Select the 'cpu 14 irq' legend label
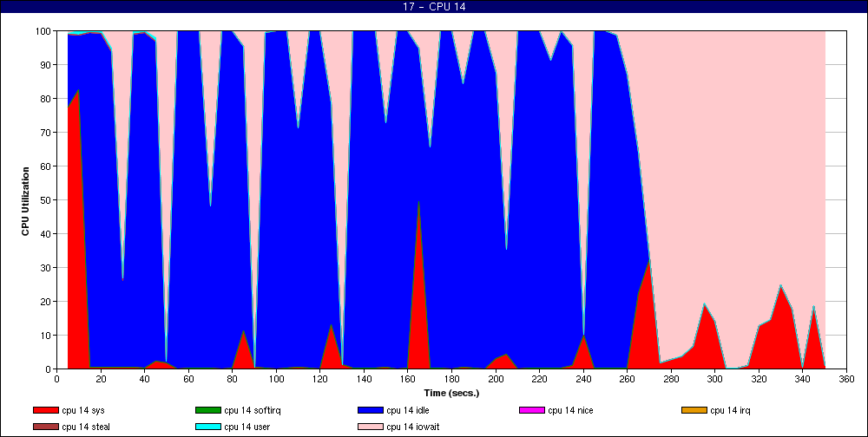 [730, 410]
